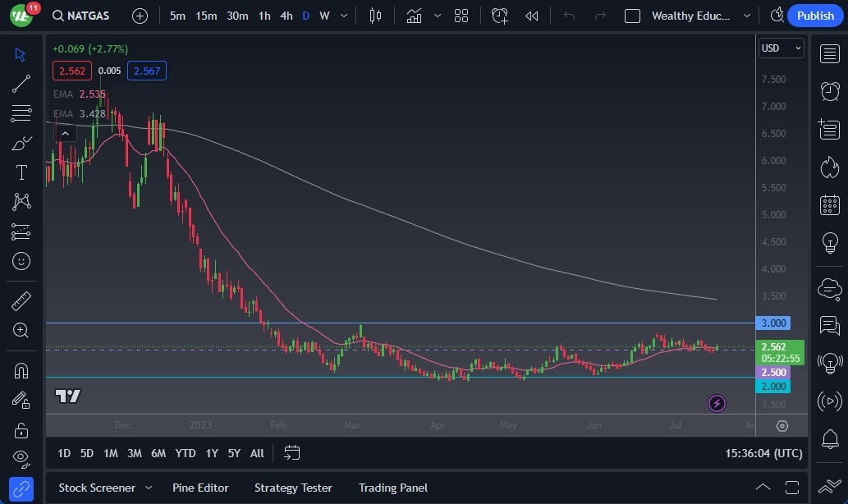This screenshot has width=848, height=504.
Task: Open the Economic Calendar panel
Action: (830, 204)
